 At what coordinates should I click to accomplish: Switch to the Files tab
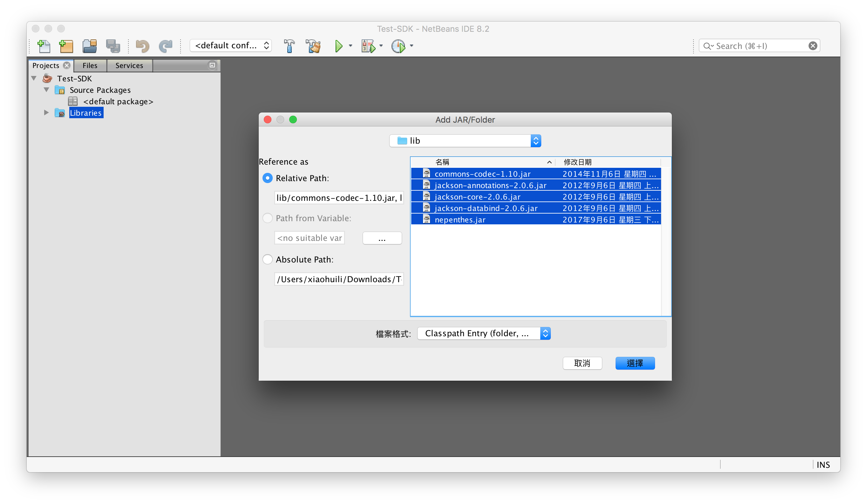[90, 65]
